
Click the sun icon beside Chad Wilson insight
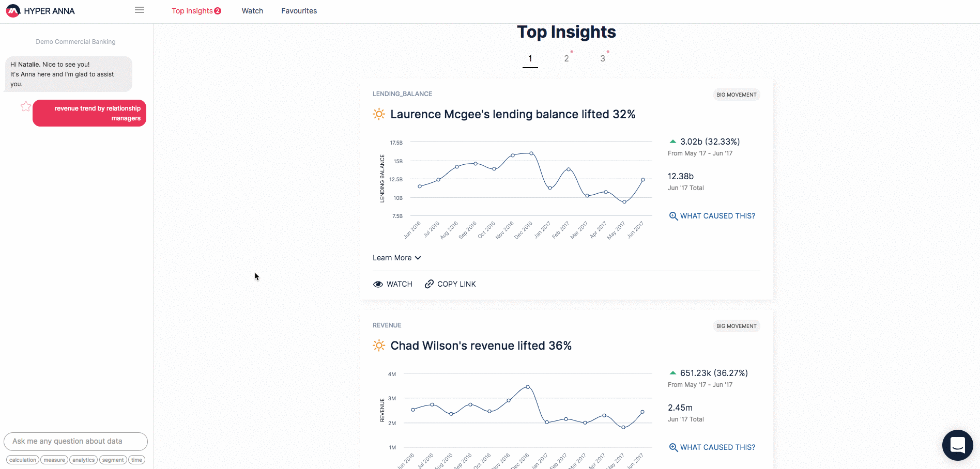click(x=379, y=346)
